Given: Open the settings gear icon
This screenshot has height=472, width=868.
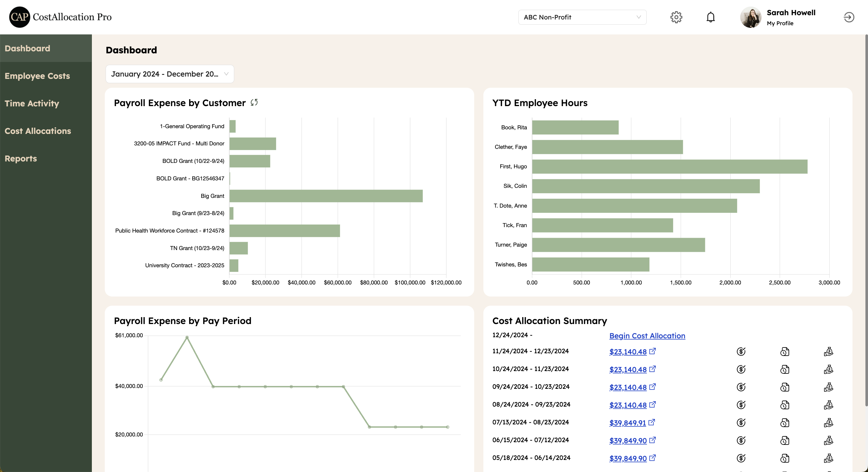Looking at the screenshot, I should click(676, 17).
